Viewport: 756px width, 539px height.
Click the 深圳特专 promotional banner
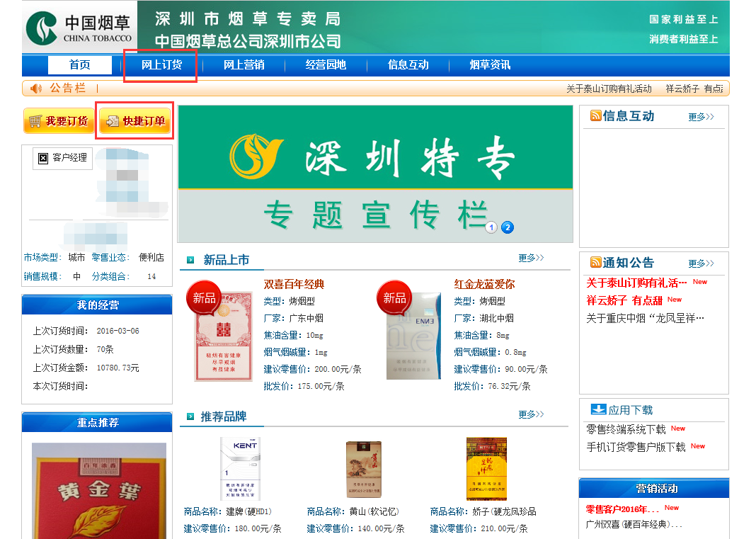376,174
